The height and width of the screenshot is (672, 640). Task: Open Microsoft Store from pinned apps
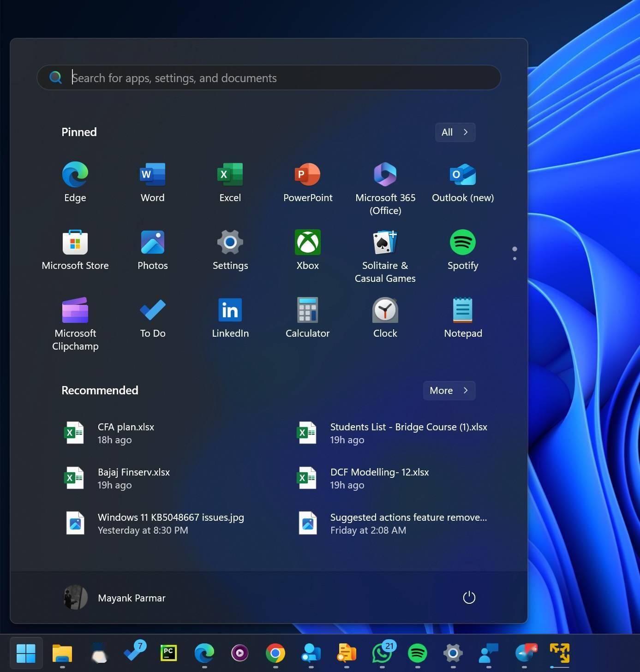tap(75, 250)
